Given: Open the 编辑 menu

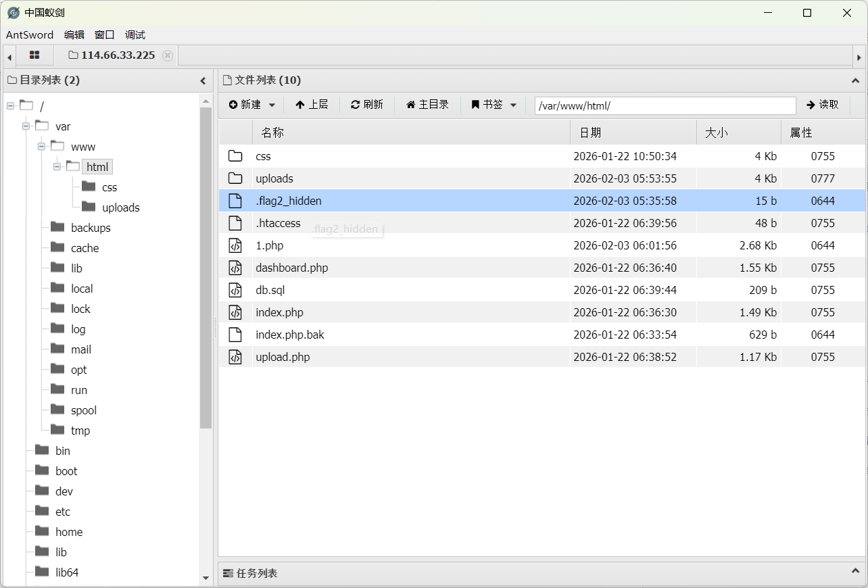Looking at the screenshot, I should [74, 35].
